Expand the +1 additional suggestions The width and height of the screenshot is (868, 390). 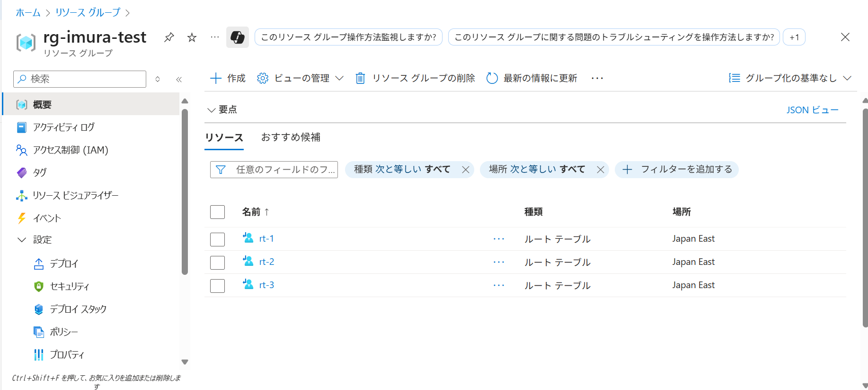point(794,37)
